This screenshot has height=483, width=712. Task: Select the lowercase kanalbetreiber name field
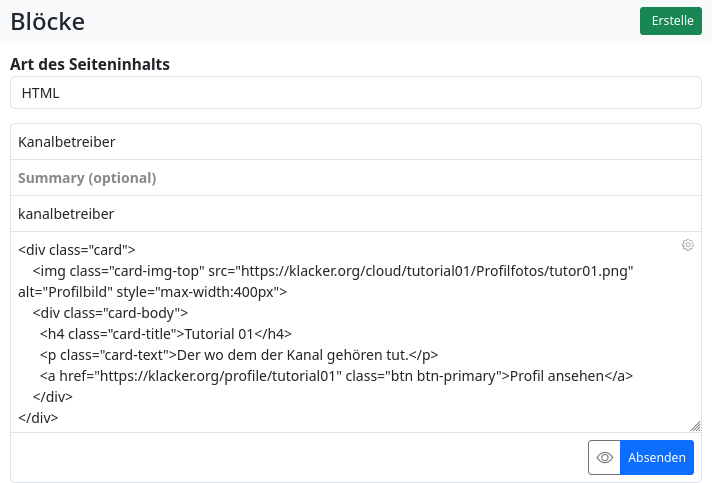point(355,214)
